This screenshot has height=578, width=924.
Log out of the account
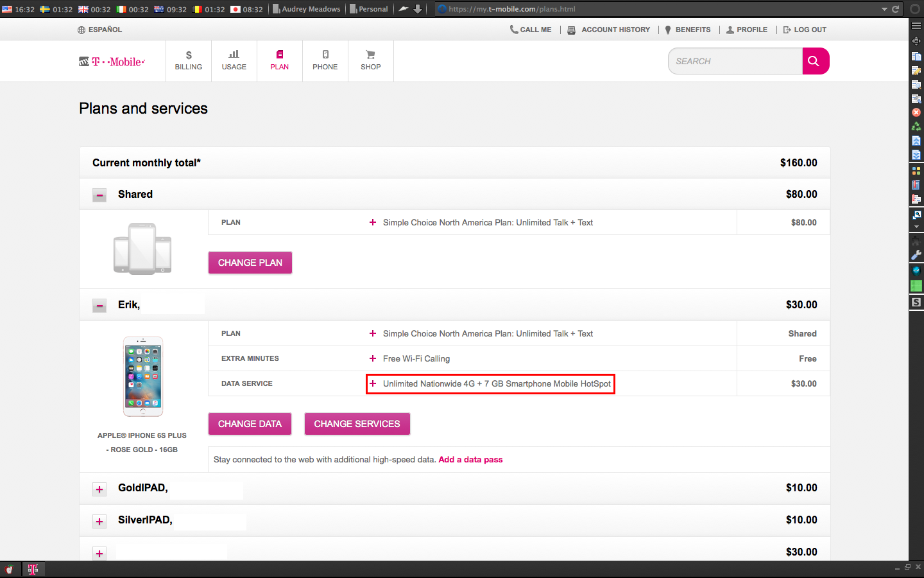(805, 30)
